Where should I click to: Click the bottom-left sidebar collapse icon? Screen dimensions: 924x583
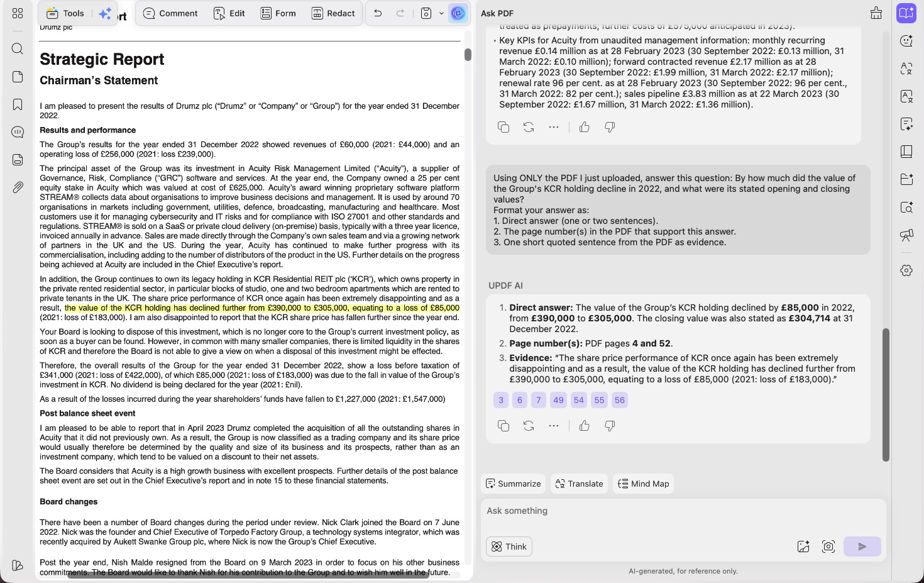(x=18, y=565)
